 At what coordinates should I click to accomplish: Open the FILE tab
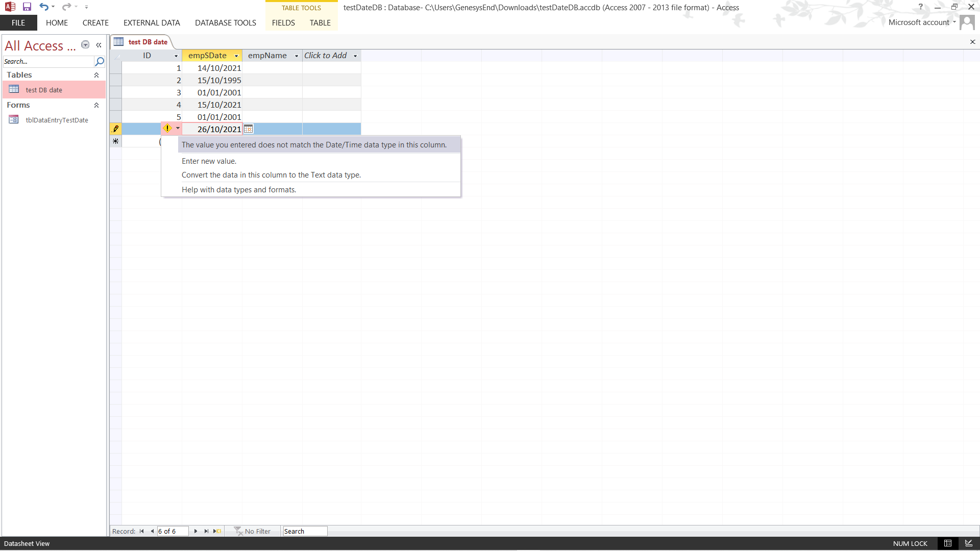coord(18,23)
